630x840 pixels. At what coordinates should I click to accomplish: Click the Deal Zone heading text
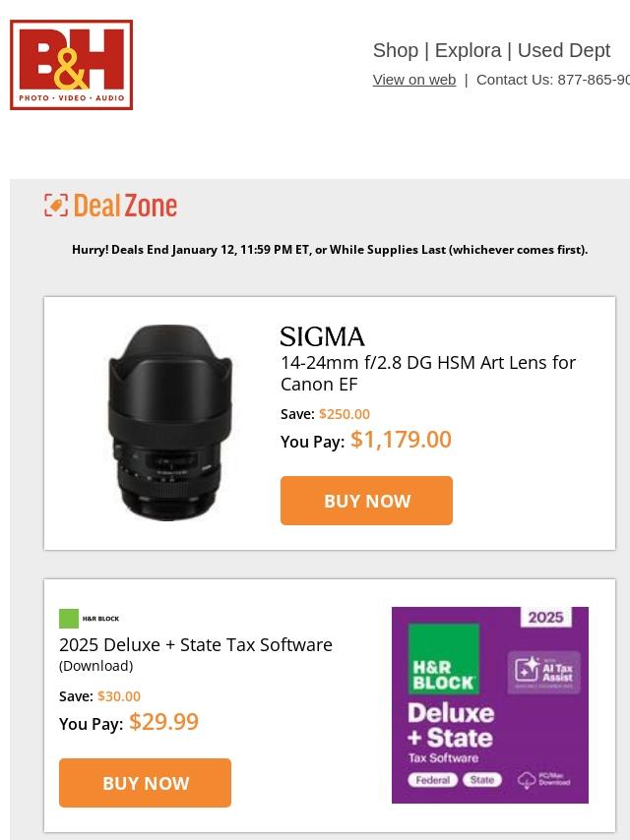coord(125,206)
